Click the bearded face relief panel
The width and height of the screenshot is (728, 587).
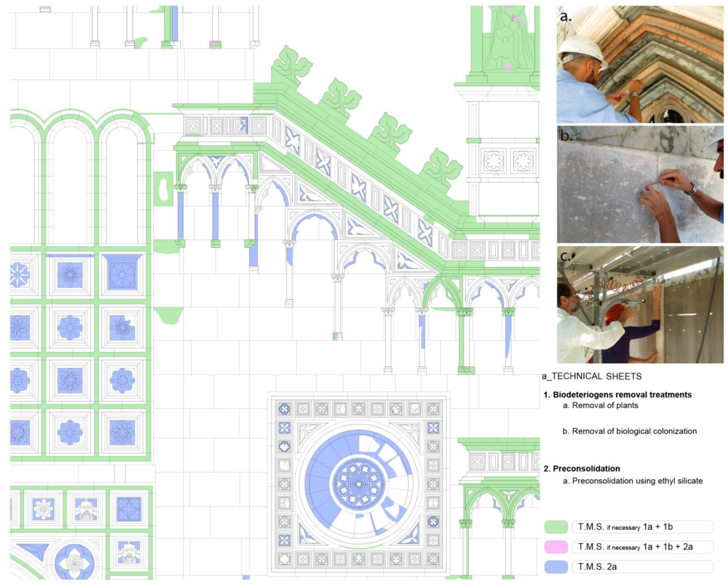tap(86, 509)
